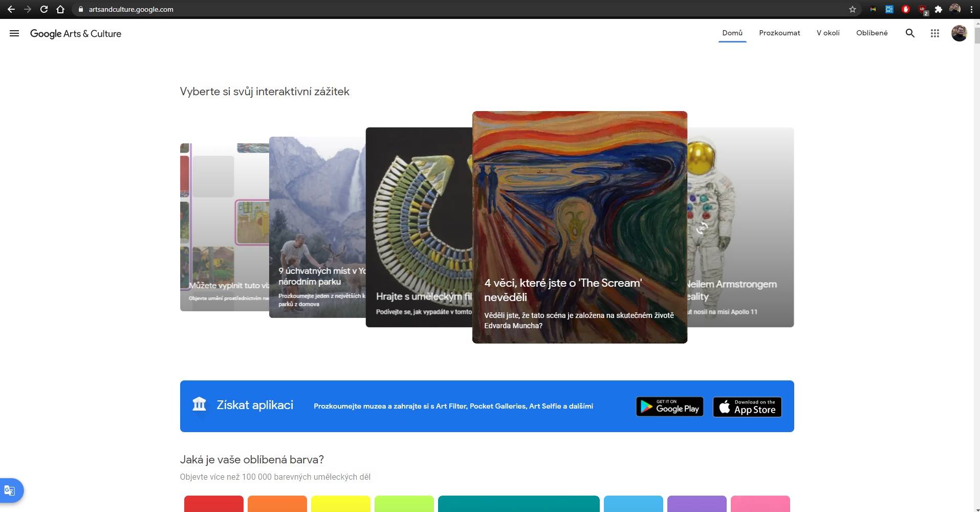Open the V okolí tab
980x512 pixels.
[827, 33]
